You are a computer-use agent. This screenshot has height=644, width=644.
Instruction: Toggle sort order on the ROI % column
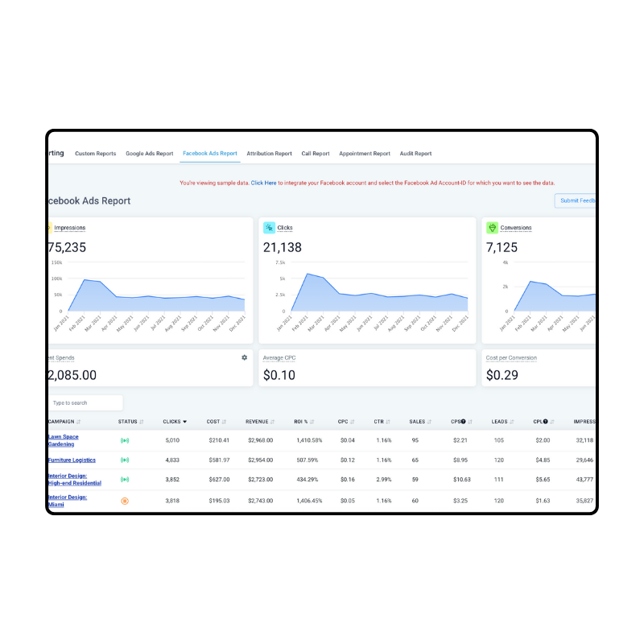coord(313,421)
